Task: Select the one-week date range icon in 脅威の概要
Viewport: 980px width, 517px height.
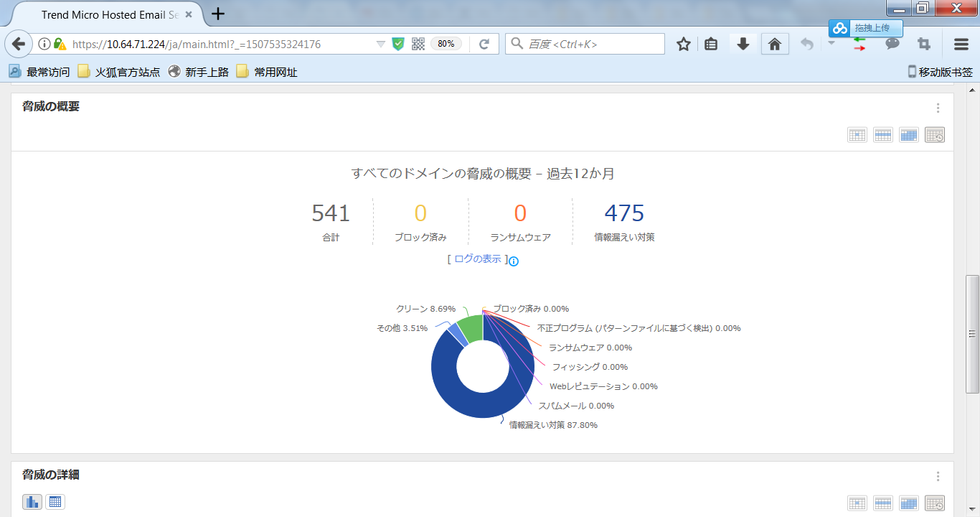Action: 882,135
